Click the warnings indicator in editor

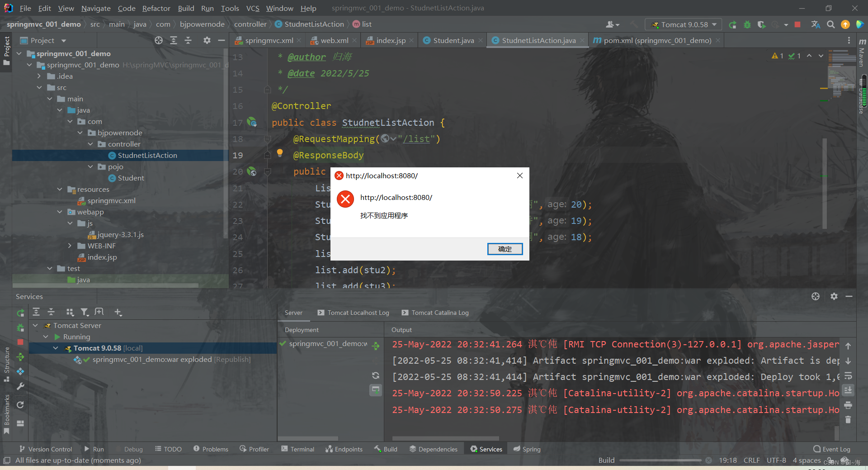(778, 56)
